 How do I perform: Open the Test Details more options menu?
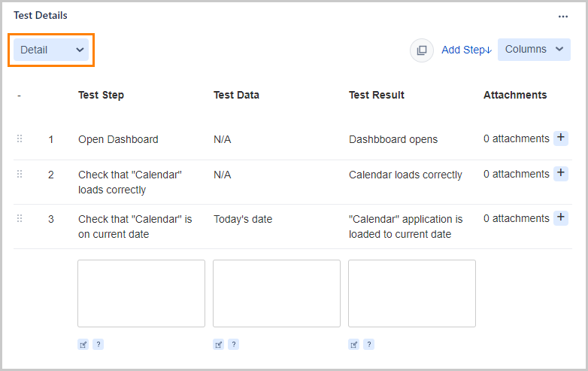[563, 17]
